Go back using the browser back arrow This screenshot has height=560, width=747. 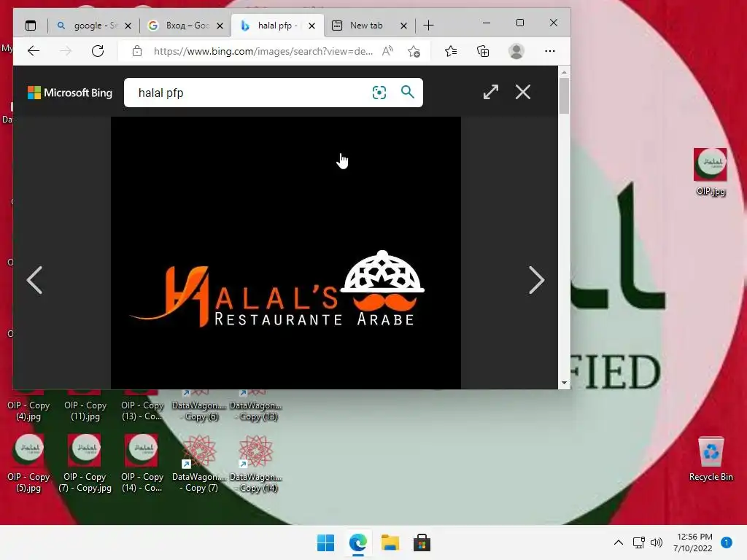34,51
